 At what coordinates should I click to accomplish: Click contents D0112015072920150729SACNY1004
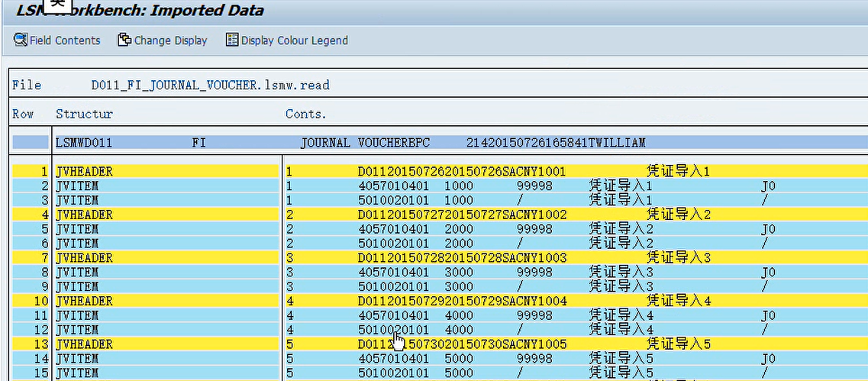click(x=462, y=302)
